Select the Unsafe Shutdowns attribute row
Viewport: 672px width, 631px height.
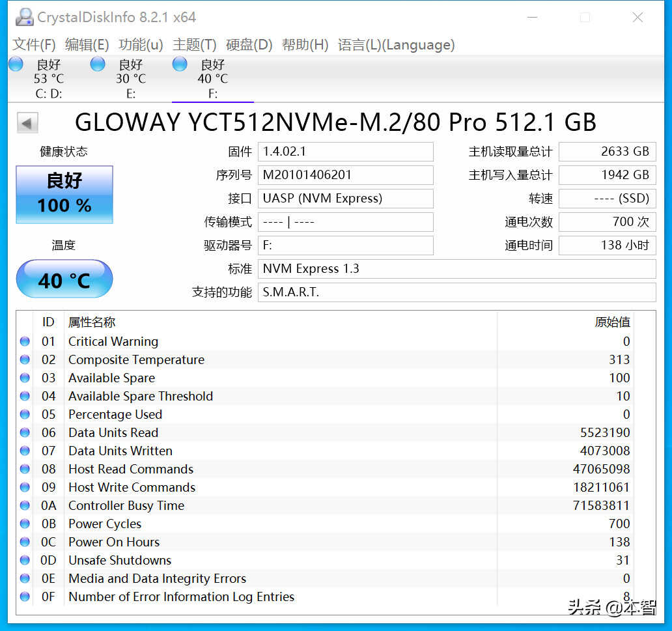[325, 560]
